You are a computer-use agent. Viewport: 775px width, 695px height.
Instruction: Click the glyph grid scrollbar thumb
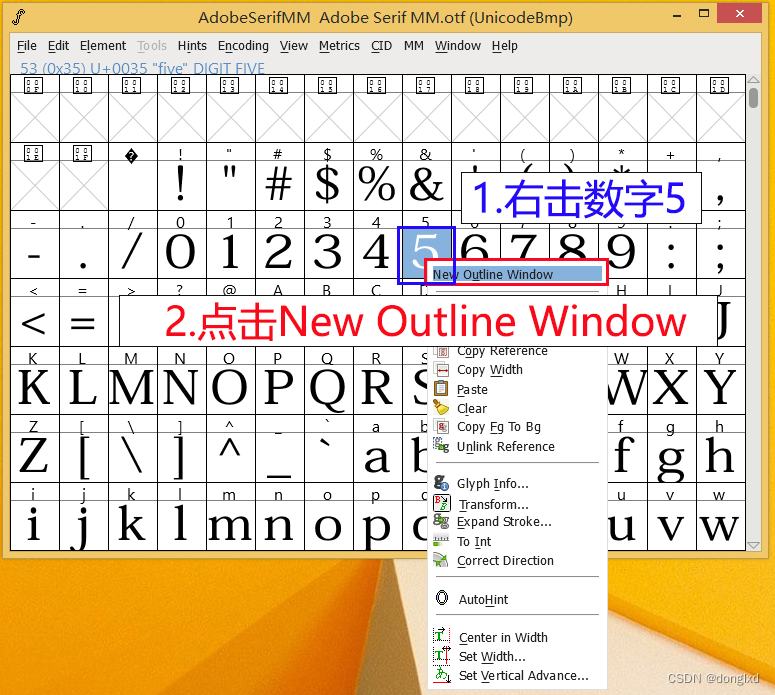[753, 97]
